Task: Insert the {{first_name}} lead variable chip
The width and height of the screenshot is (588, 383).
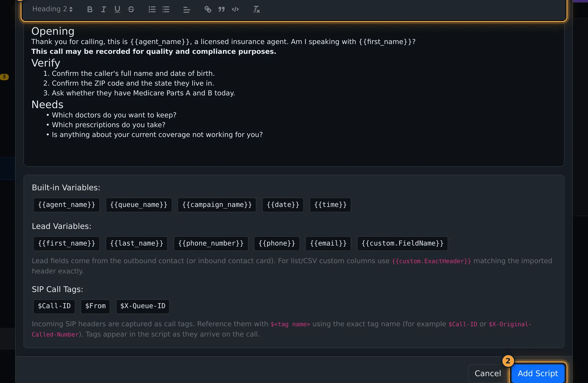Action: tap(67, 243)
